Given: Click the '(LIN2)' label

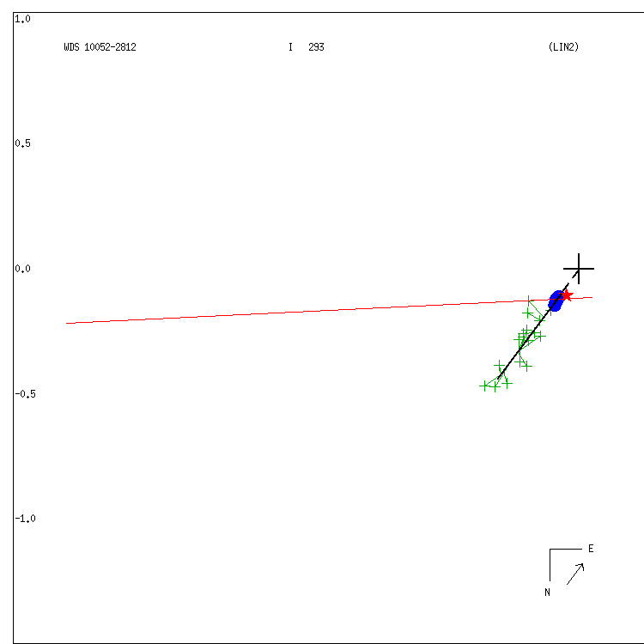Looking at the screenshot, I should point(563,47).
